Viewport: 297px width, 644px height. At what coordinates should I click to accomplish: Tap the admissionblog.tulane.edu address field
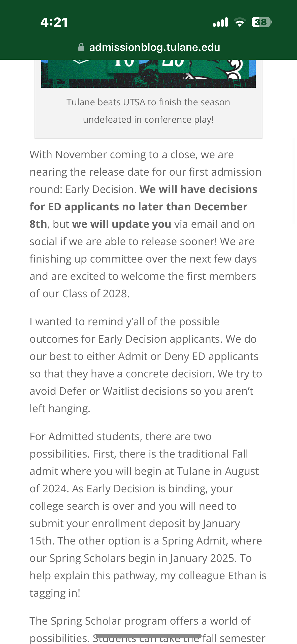[154, 47]
